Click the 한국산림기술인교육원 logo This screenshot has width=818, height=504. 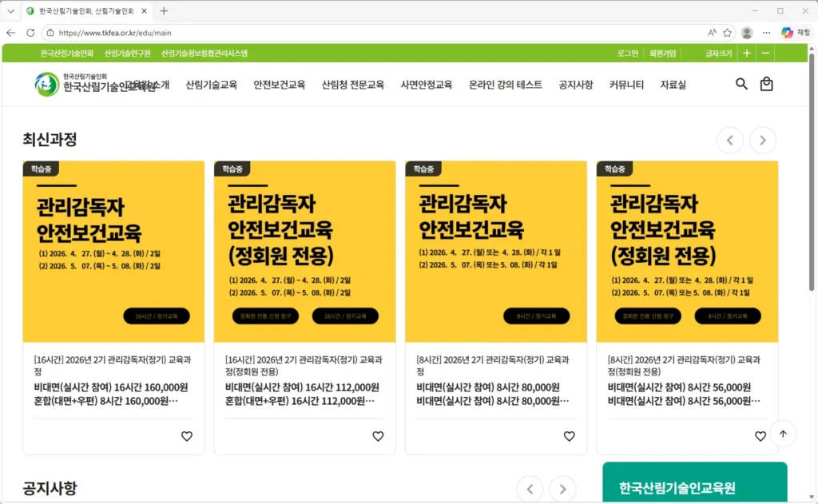click(x=95, y=85)
